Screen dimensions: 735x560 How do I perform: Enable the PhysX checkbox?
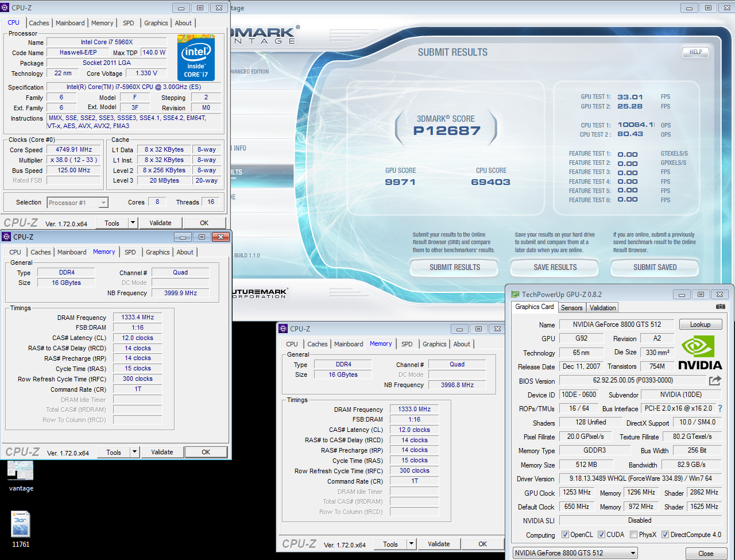click(x=633, y=535)
